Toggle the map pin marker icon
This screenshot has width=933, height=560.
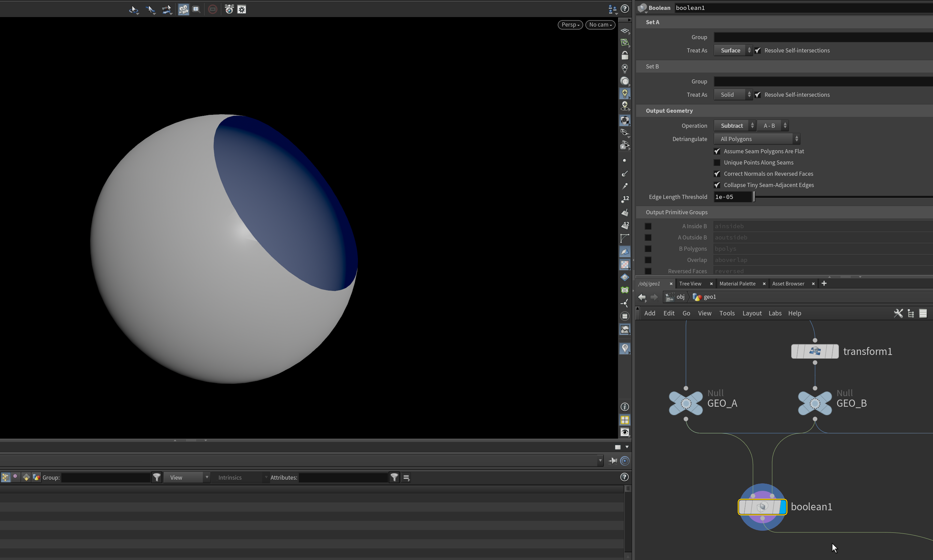pyautogui.click(x=624, y=348)
